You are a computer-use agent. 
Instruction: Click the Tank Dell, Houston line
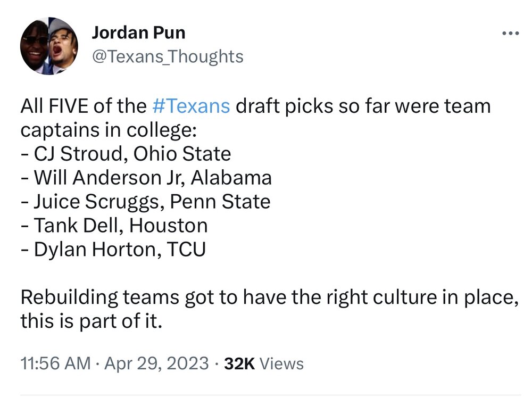point(114,226)
